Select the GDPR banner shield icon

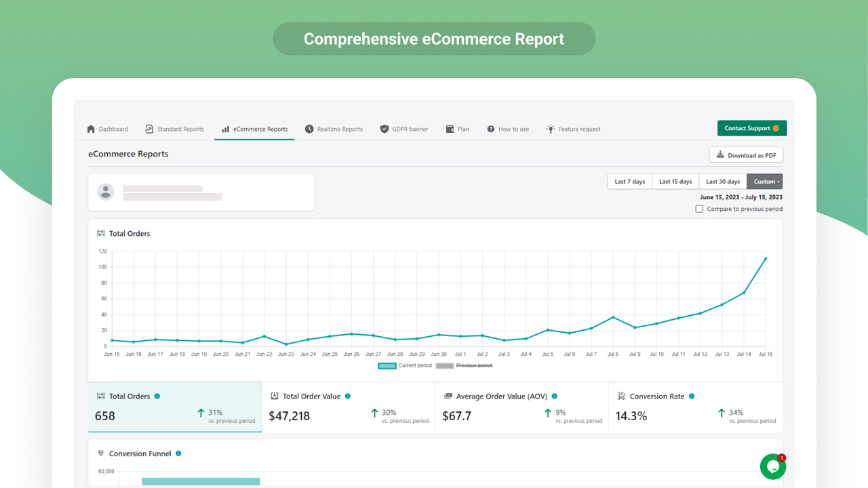pyautogui.click(x=384, y=128)
